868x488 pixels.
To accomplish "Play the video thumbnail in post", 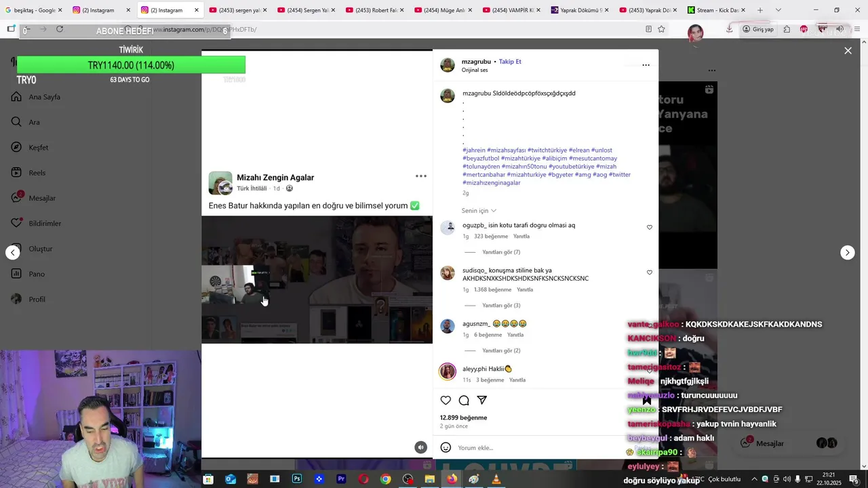I will click(x=317, y=280).
